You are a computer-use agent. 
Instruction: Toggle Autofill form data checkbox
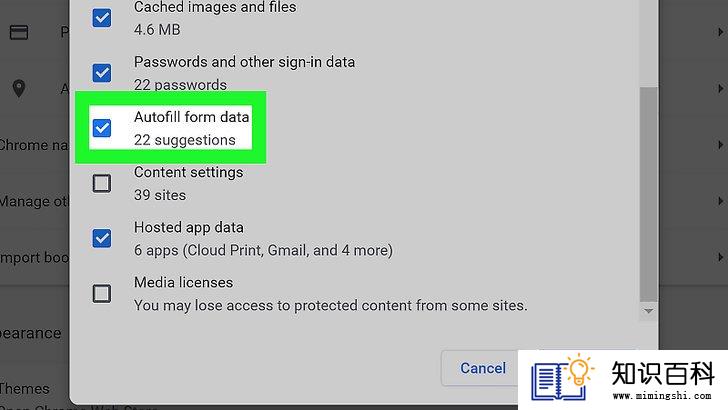102,128
